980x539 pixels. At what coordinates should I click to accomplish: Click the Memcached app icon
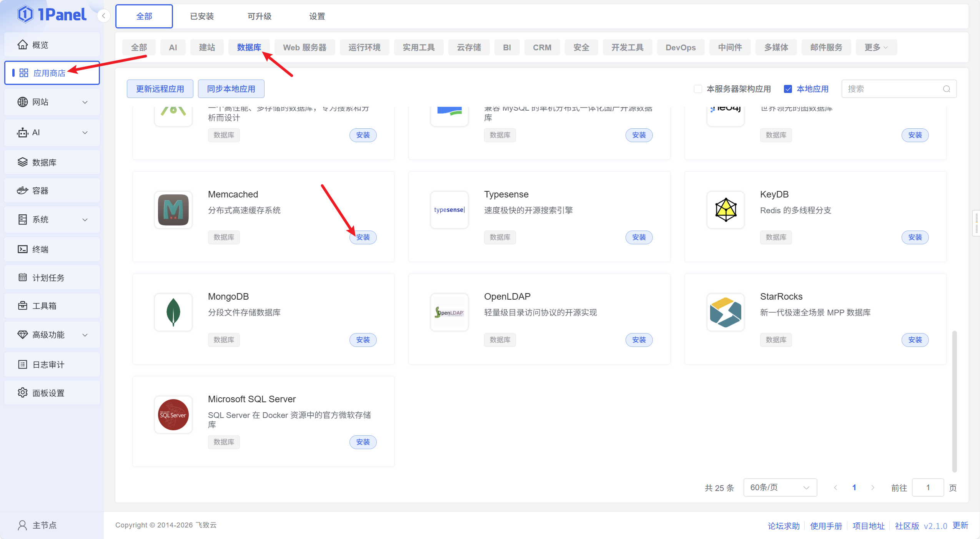173,210
